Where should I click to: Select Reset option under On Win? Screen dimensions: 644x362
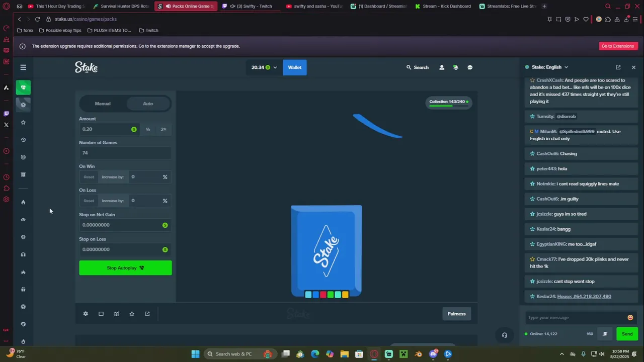point(89,177)
